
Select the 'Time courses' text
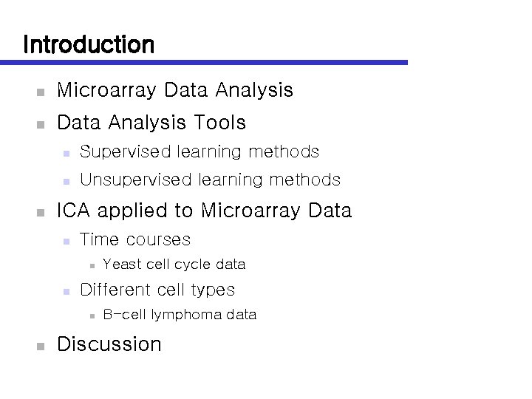pos(135,239)
